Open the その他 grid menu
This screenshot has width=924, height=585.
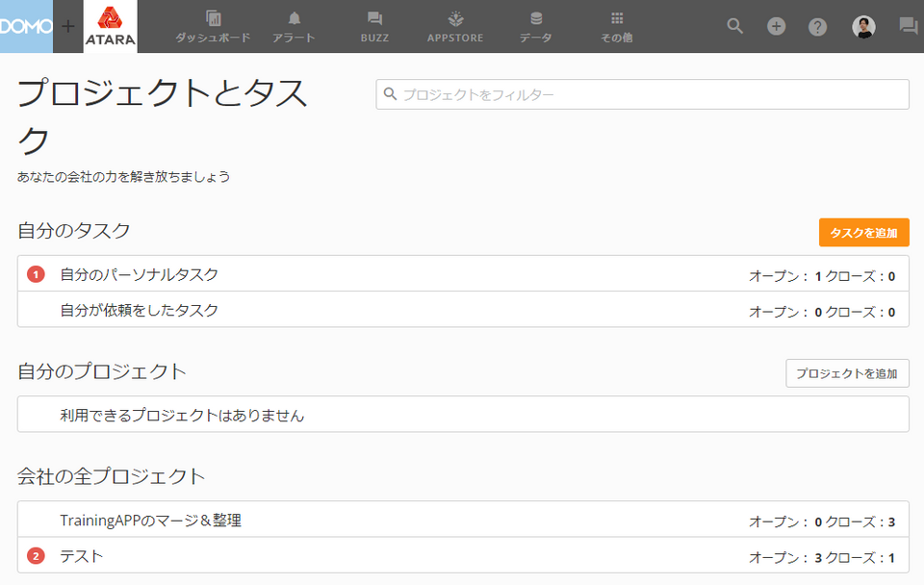[x=616, y=27]
